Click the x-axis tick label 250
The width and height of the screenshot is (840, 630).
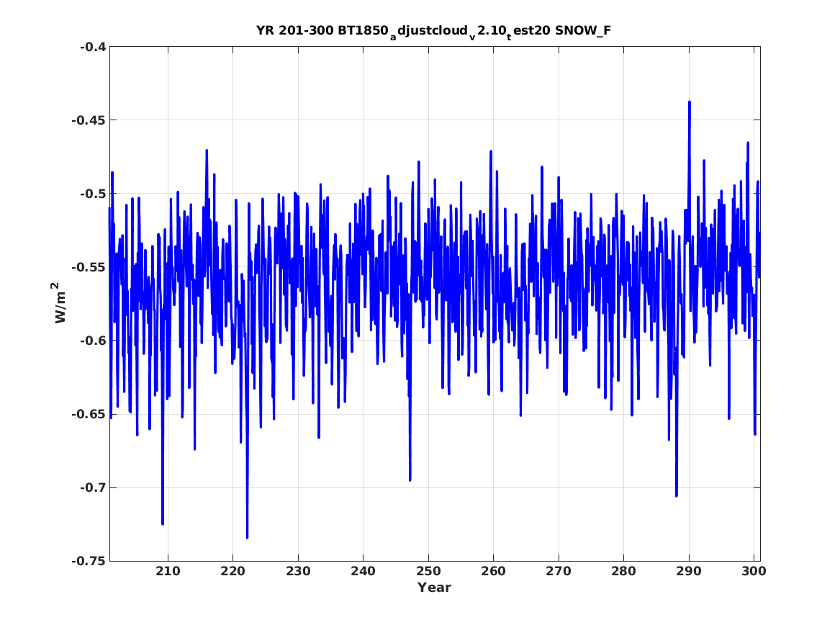pyautogui.click(x=428, y=571)
